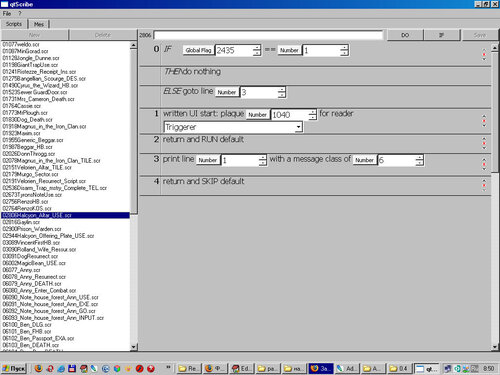Image resolution: width=500 pixels, height=375 pixels.
Task: Open the Number type selector after print line
Action: [x=208, y=160]
